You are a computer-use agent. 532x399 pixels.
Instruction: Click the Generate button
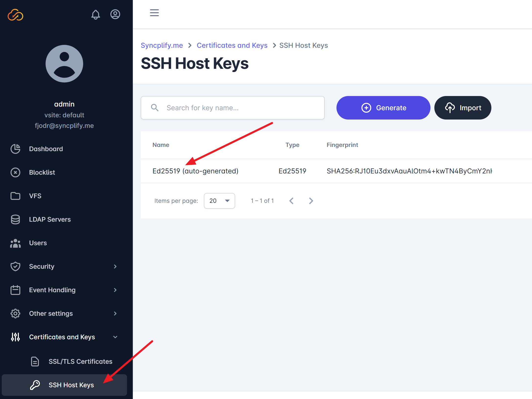point(383,108)
